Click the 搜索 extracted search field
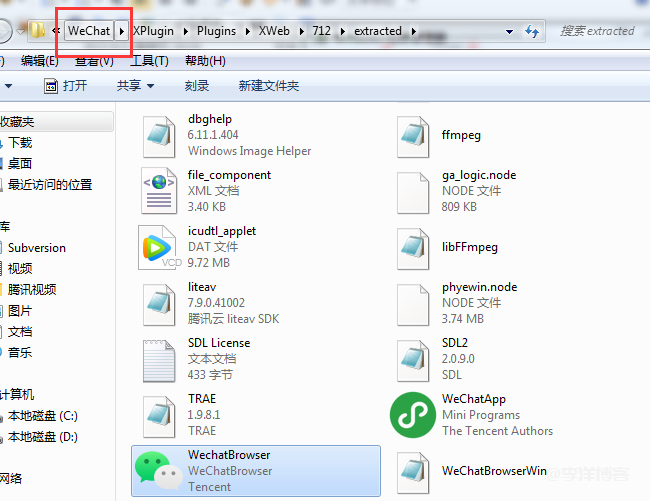The height and width of the screenshot is (501, 650). pos(596,31)
